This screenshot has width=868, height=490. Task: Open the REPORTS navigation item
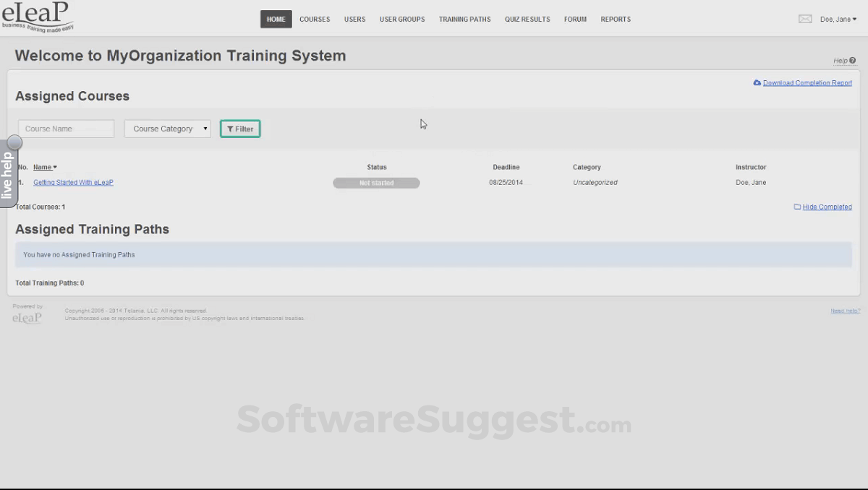tap(616, 19)
